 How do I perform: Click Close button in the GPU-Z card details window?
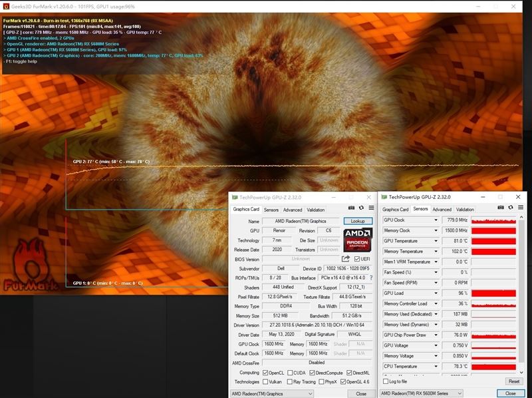pos(361,393)
